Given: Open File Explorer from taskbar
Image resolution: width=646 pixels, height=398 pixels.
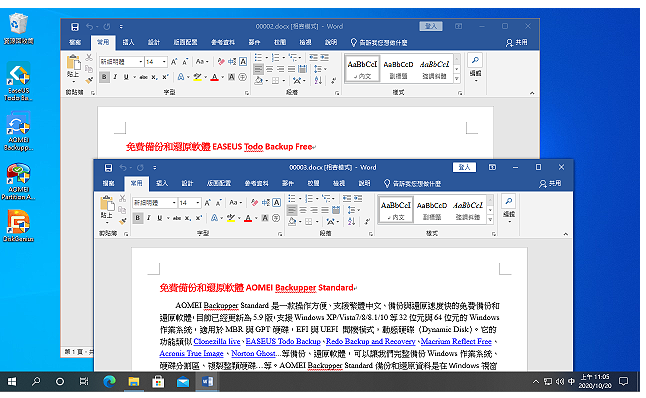Looking at the screenshot, I should 133,382.
